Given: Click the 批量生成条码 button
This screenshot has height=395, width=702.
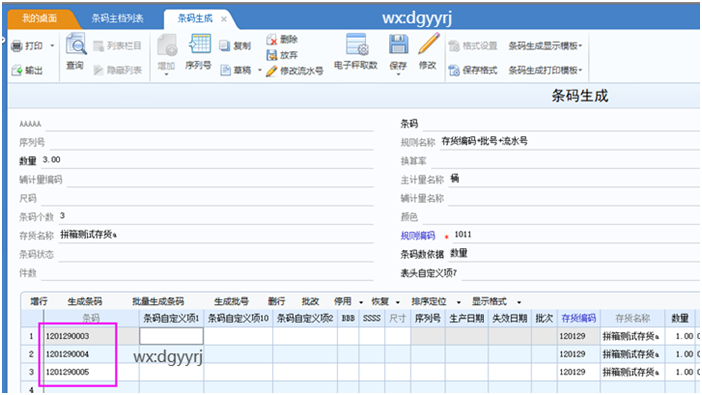Looking at the screenshot, I should click(158, 301).
